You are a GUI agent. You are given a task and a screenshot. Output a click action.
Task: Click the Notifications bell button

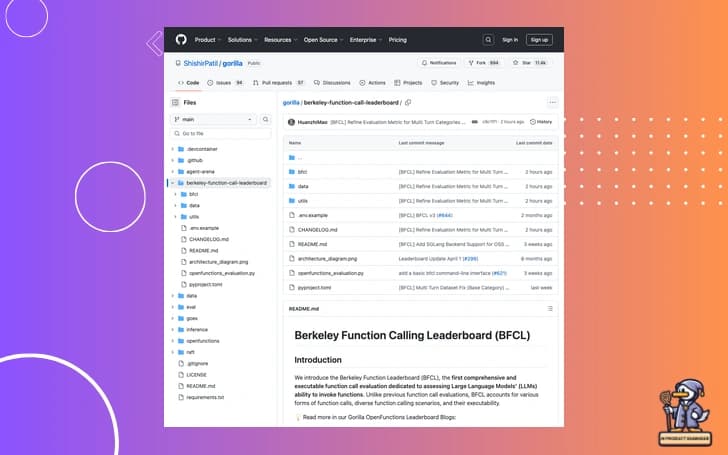(x=439, y=62)
